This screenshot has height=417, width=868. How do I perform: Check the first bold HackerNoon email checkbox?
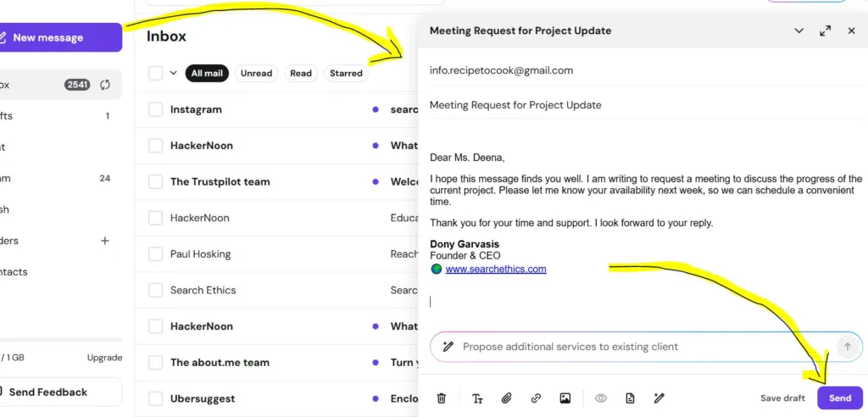156,146
